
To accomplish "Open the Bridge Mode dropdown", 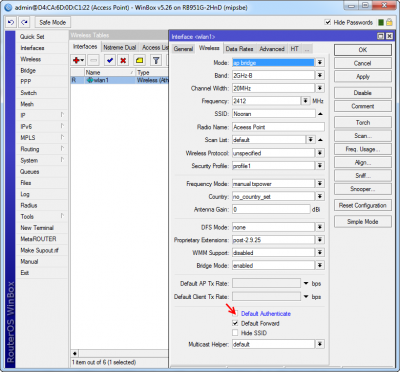I will (x=320, y=266).
